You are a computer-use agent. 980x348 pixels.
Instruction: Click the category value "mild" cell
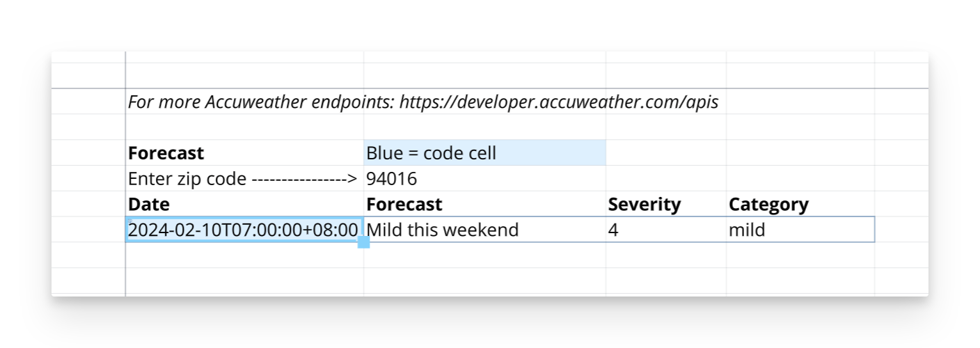(x=800, y=230)
